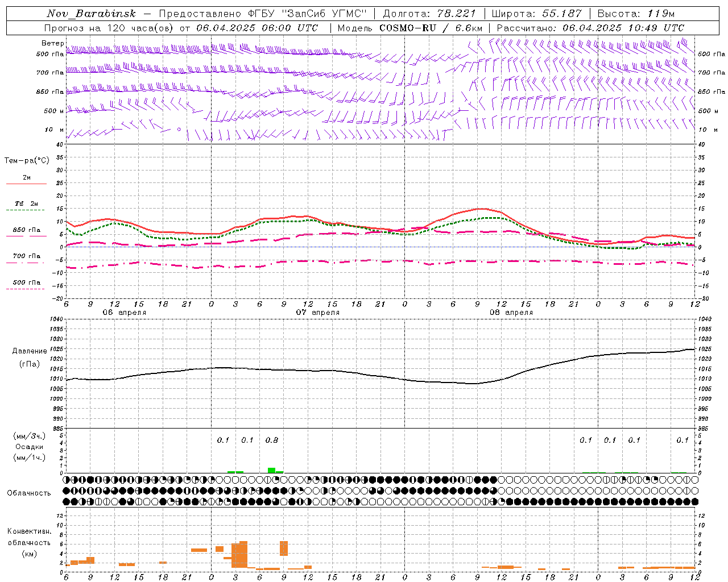The width and height of the screenshot is (728, 582).
Task: Select the Высота: 119м entry
Action: [x=636, y=14]
